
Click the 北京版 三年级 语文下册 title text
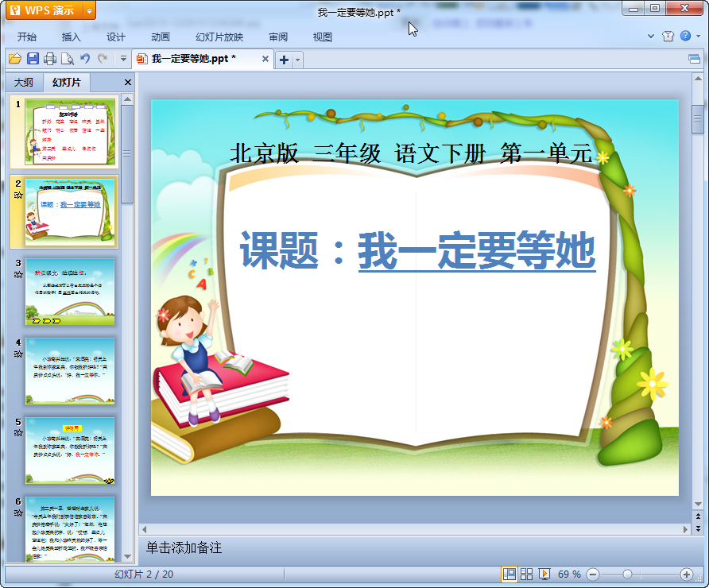click(x=358, y=153)
